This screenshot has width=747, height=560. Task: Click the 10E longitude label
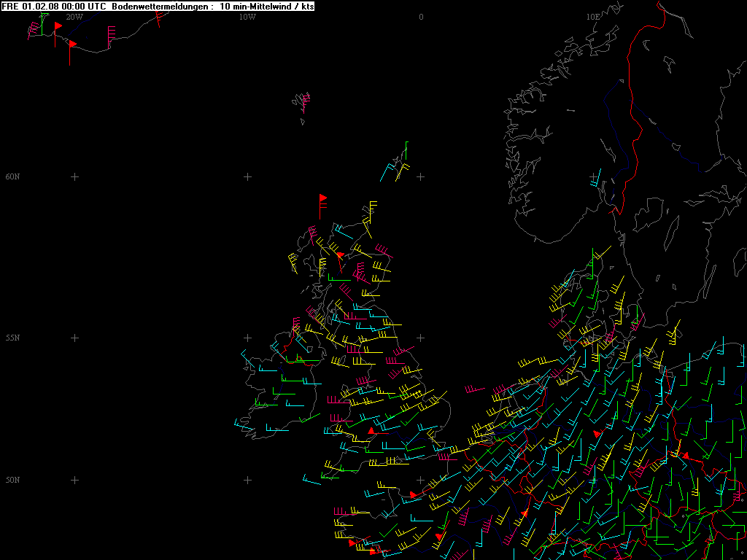(592, 17)
